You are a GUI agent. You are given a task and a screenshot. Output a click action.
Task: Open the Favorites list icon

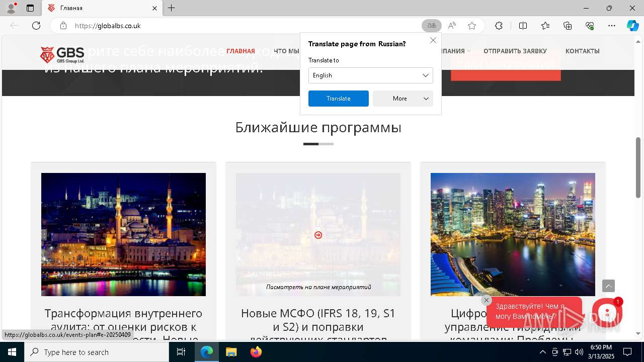[x=545, y=26]
